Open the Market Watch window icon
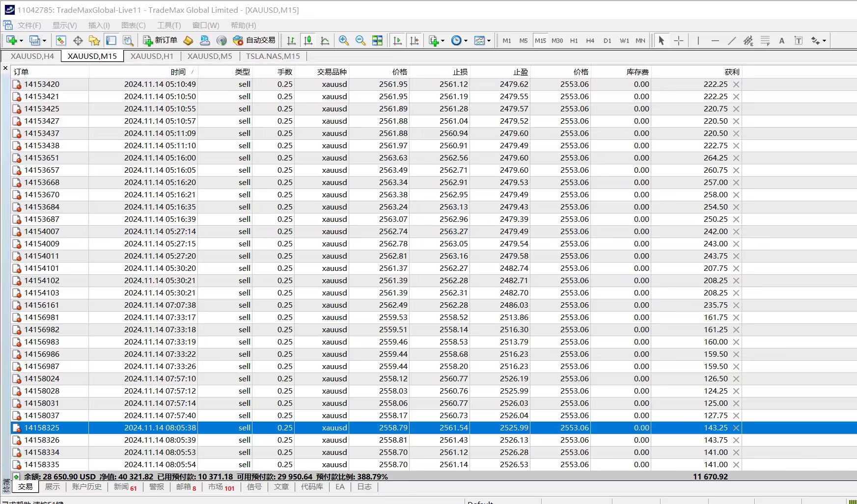 (61, 41)
